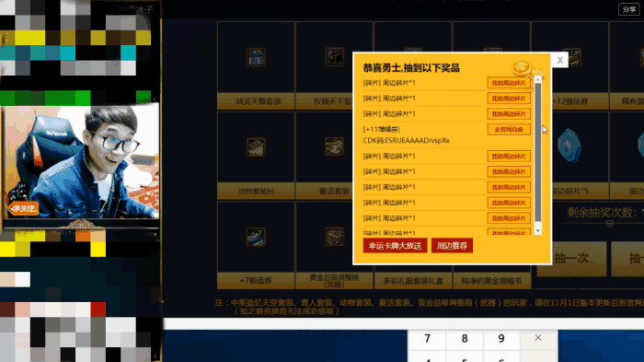
Task: Click the 求关注 follow badge on webcam
Action: [24, 209]
